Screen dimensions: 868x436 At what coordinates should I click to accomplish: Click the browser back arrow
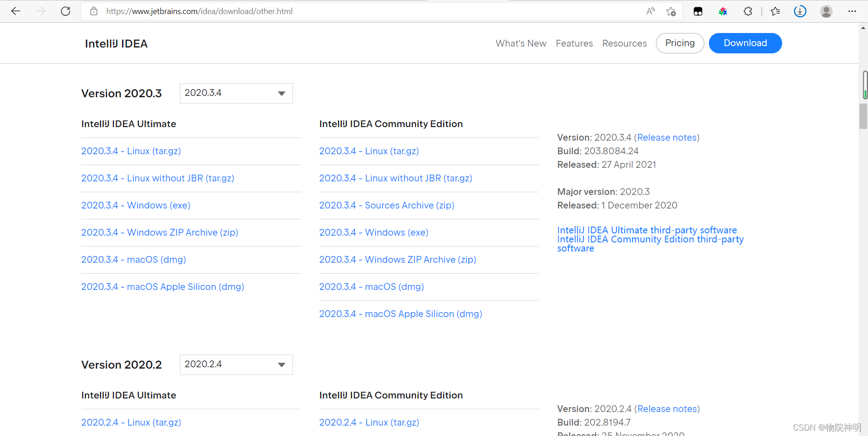pos(16,11)
